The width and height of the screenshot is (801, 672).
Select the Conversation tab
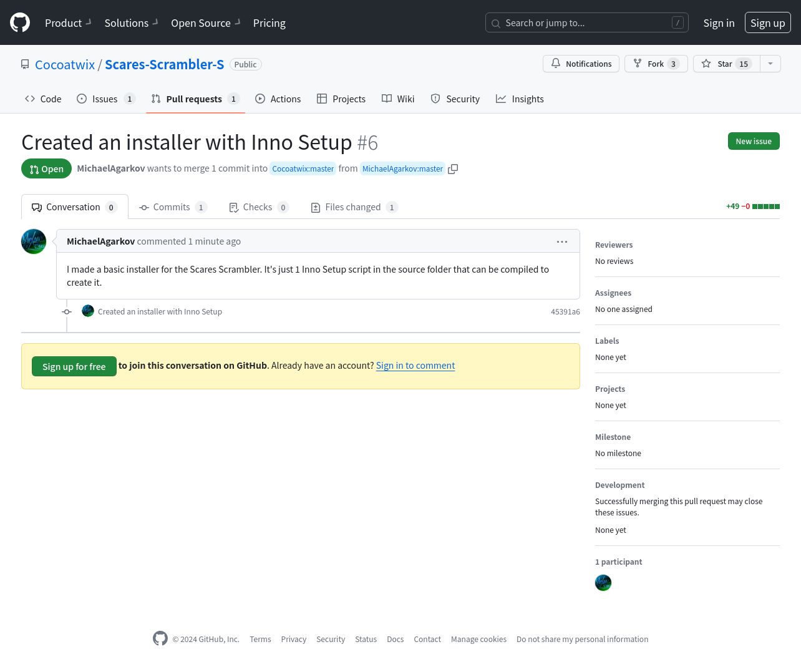point(74,207)
